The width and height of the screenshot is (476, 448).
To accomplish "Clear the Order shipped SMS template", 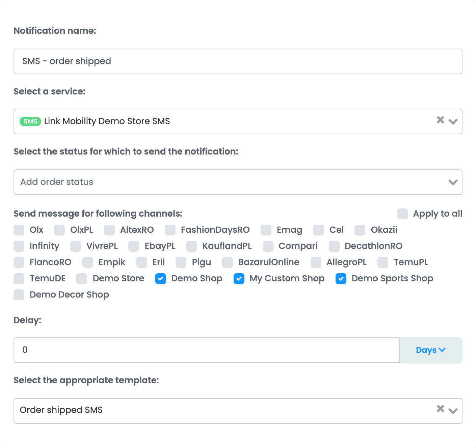I will pyautogui.click(x=440, y=409).
